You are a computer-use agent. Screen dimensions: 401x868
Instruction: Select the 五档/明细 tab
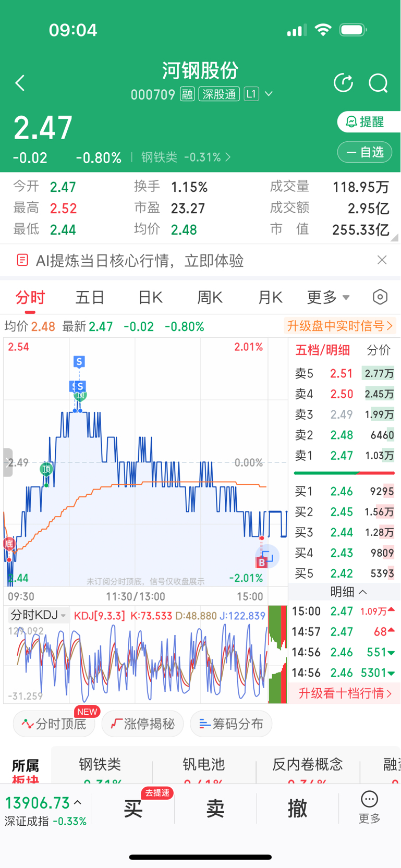[323, 350]
